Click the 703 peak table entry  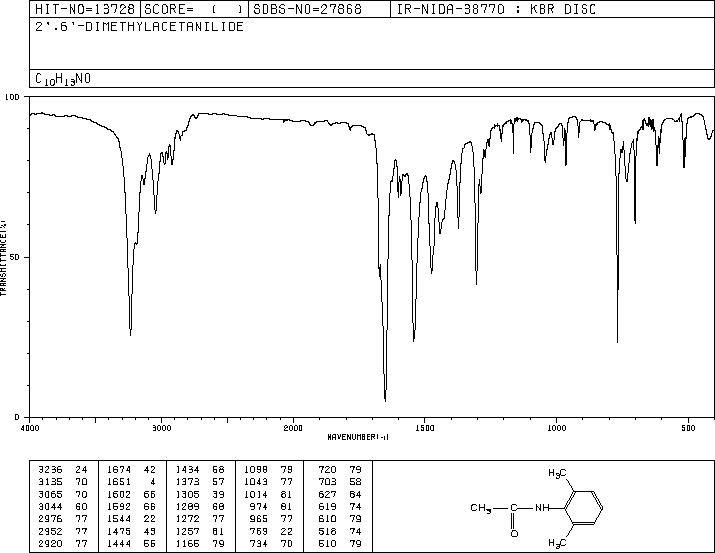pos(340,481)
